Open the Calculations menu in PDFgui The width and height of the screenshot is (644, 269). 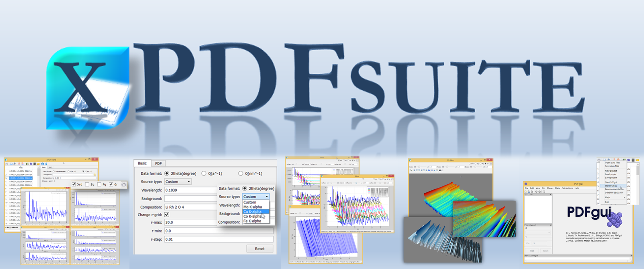[567, 188]
